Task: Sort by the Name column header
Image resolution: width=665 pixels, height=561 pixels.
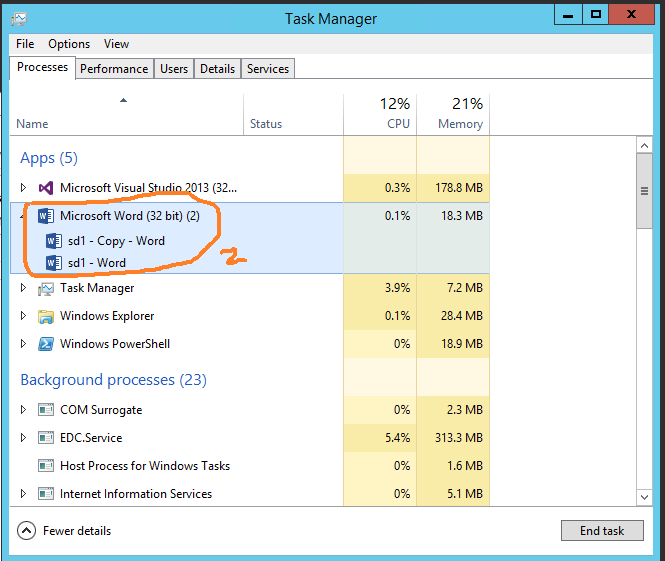Action: tap(126, 114)
